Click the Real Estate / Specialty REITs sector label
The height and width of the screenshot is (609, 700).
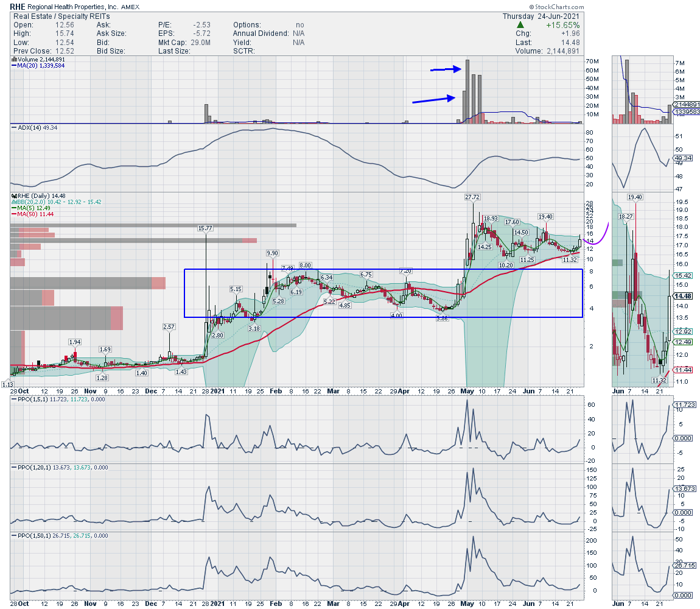(x=61, y=16)
